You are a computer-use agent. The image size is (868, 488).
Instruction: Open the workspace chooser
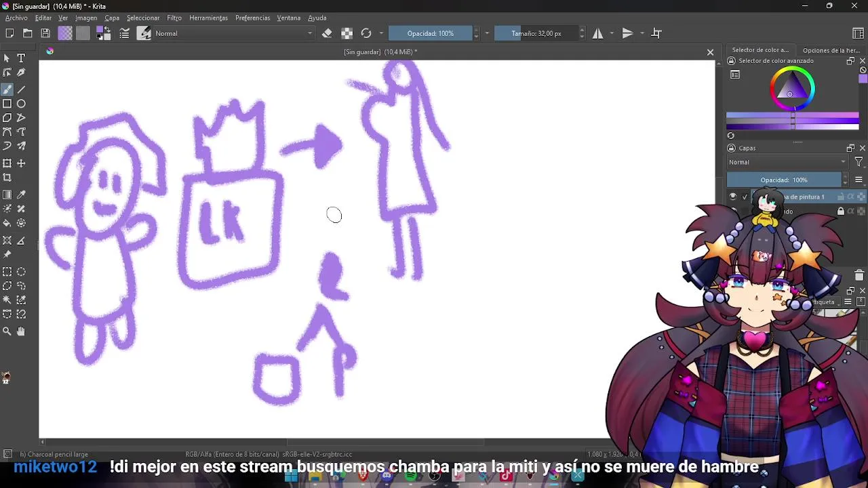[858, 33]
